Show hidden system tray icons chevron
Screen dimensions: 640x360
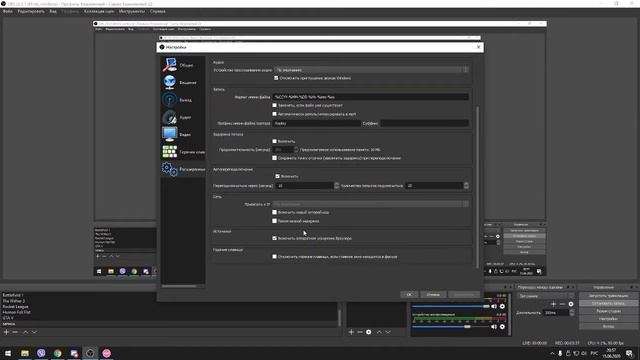coord(552,353)
